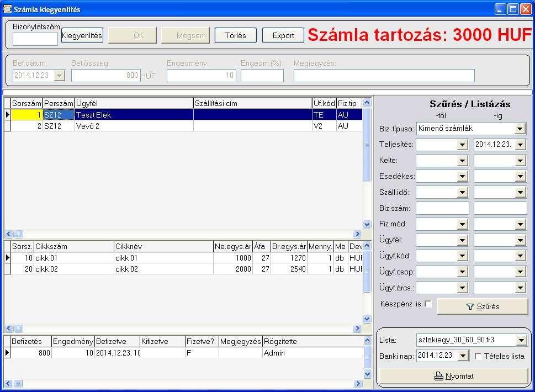This screenshot has width=535, height=392.
Task: Click the Ügyfél column header
Action: coord(134,103)
